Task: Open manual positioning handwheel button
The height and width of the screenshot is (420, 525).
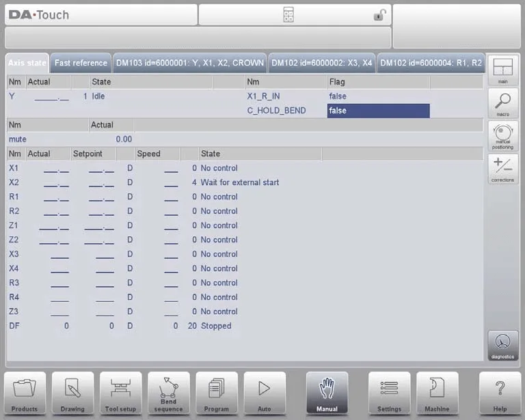Action: coord(503,136)
